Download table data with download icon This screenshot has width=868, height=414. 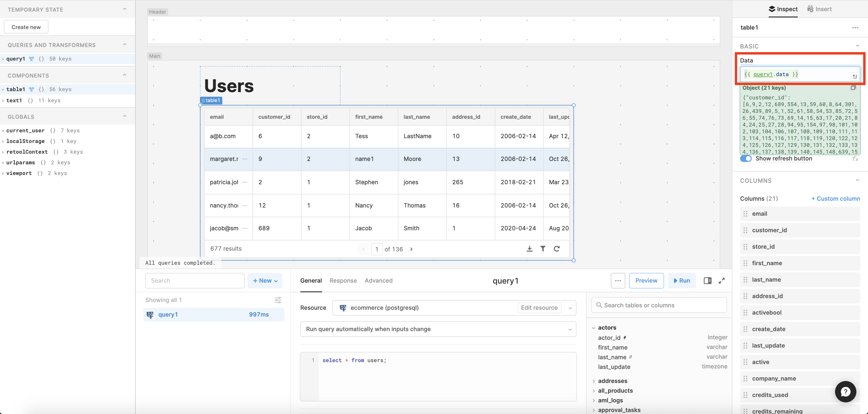point(529,249)
